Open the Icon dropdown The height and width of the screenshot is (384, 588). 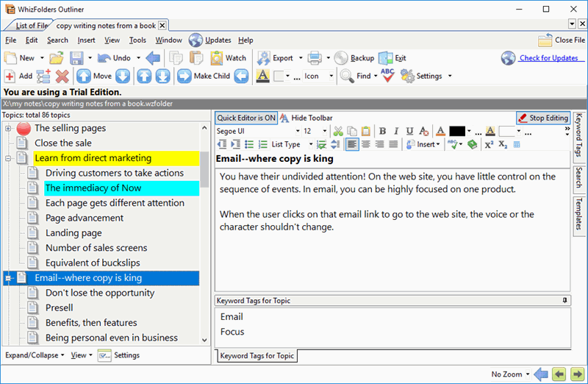coord(331,77)
